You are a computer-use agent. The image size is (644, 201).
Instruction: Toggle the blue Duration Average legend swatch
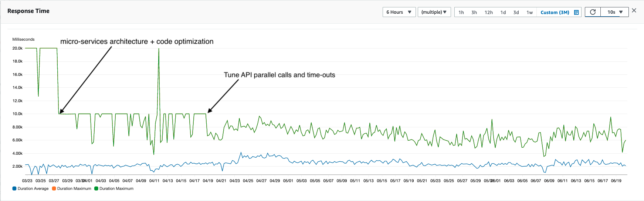click(x=14, y=188)
